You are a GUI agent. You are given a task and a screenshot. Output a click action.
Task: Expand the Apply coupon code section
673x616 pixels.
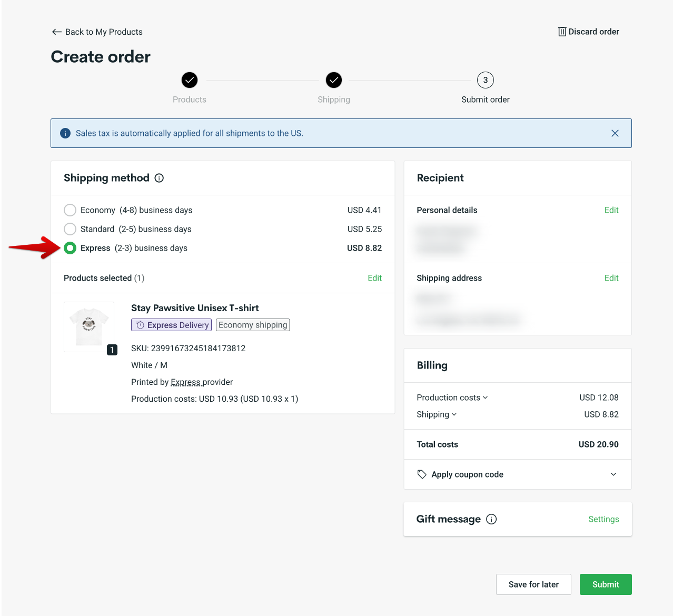click(x=613, y=474)
